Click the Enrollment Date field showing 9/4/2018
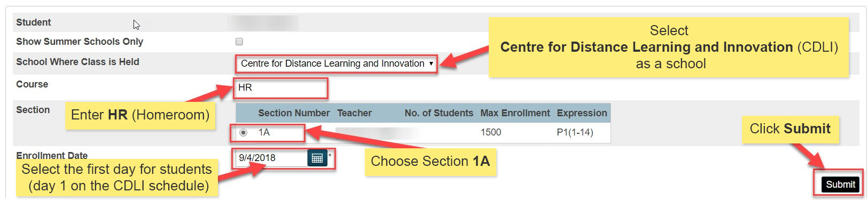 pyautogui.click(x=271, y=158)
